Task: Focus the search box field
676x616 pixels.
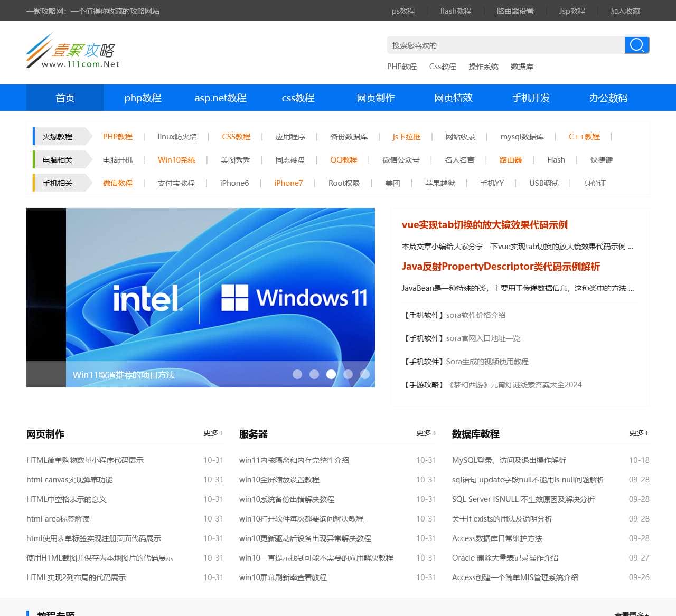Action: [506, 45]
